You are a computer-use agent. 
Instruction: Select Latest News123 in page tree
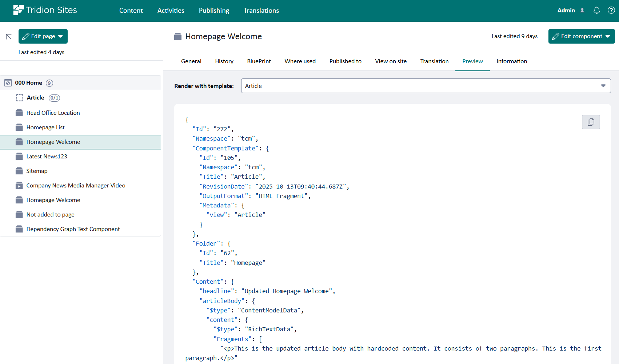47,157
